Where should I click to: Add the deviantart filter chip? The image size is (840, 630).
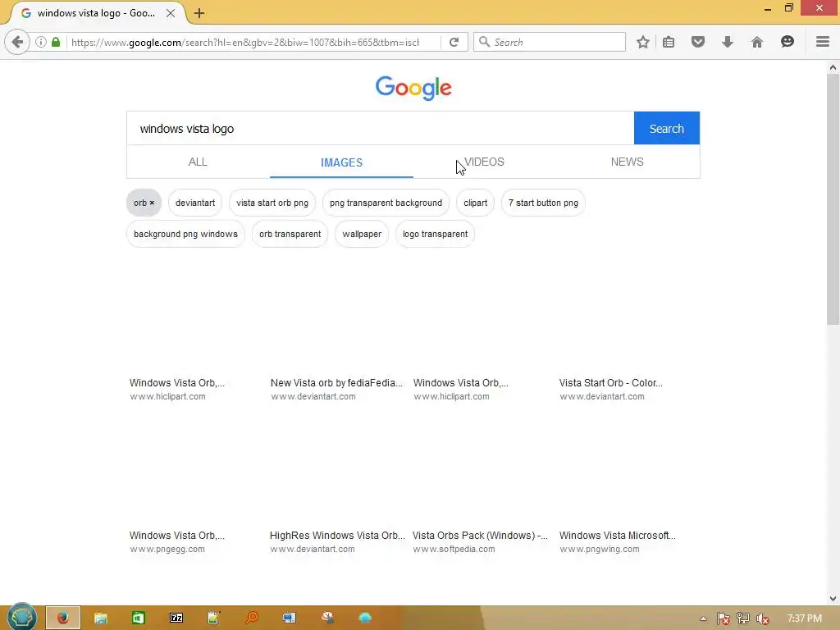click(x=195, y=203)
